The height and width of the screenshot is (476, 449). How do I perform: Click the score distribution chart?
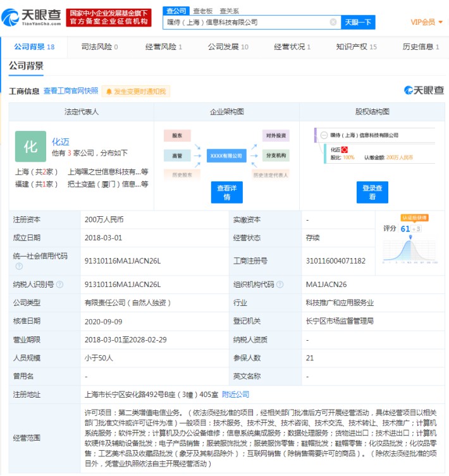click(410, 250)
